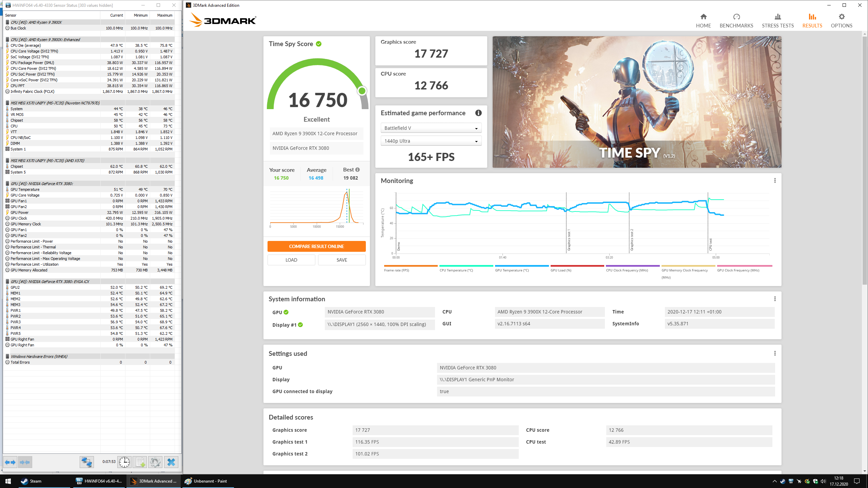
Task: Click info icon beside Best score
Action: (357, 169)
